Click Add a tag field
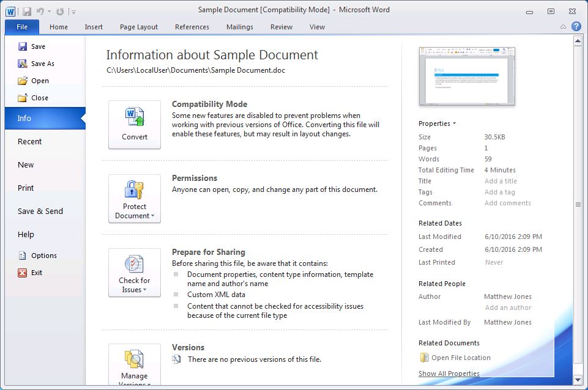588x390 pixels. pyautogui.click(x=499, y=192)
